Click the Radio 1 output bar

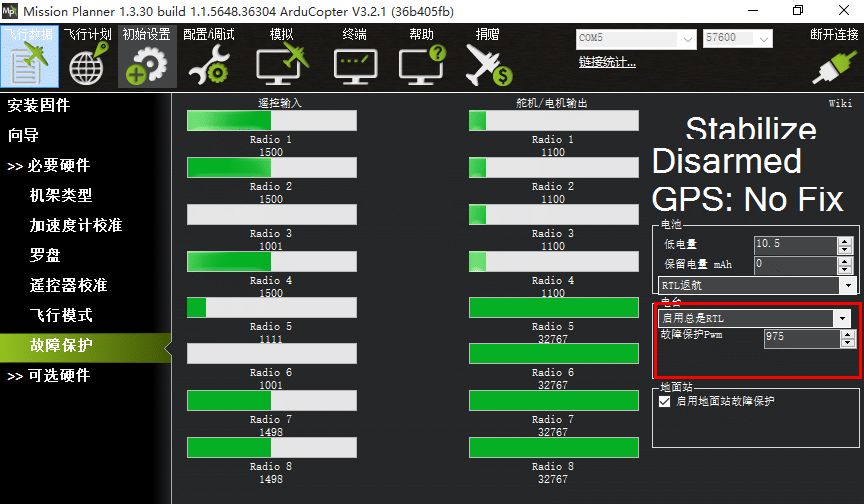[x=554, y=121]
